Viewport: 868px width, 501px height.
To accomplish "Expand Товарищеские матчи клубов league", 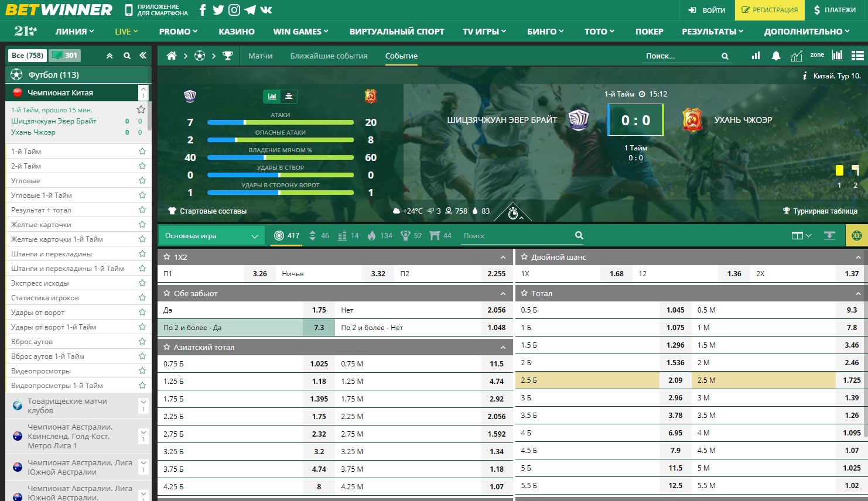I will pos(143,406).
